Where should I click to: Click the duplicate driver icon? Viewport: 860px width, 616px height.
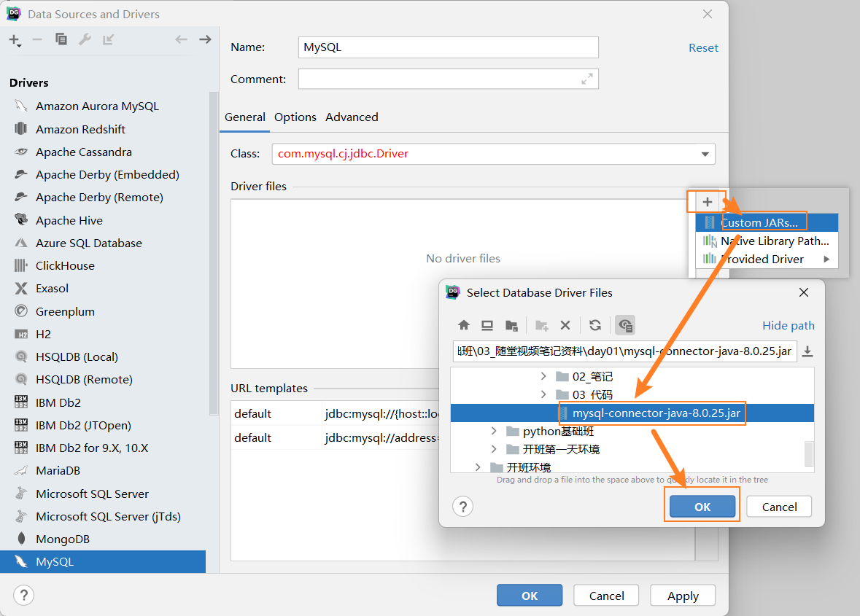(61, 39)
